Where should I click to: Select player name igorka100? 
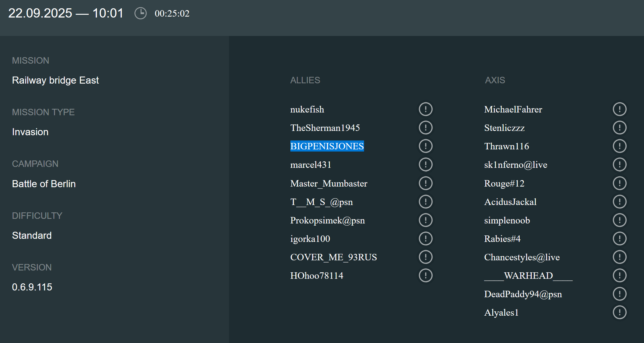pos(310,239)
